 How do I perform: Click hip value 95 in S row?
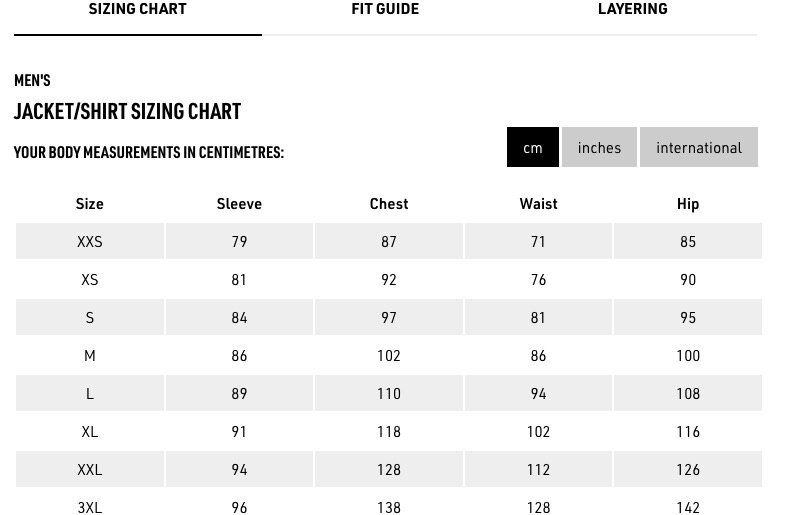pyautogui.click(x=688, y=317)
